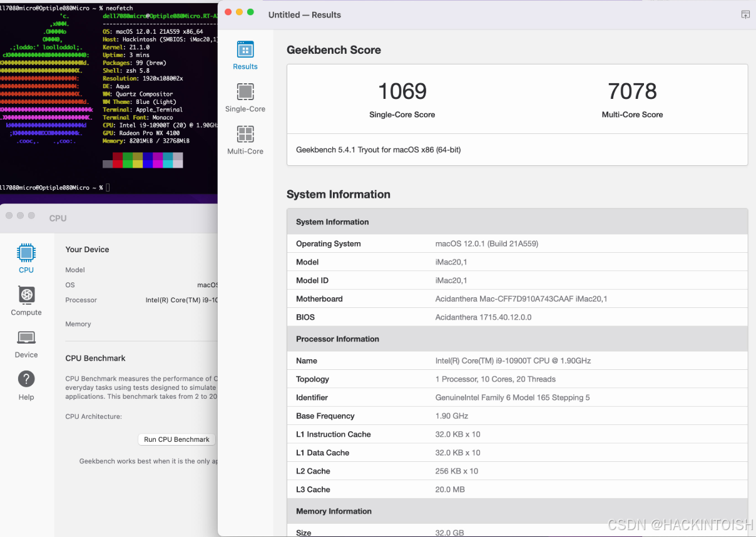Click the GPU Radeon Pro WX 4100 line
This screenshot has height=537, width=756.
[x=141, y=133]
